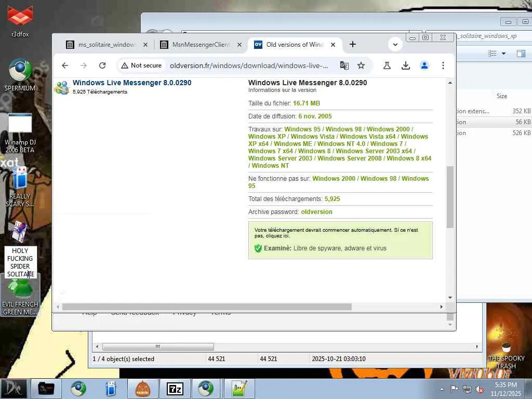Show hidden system tray icons
Viewport: 532px width, 399px height.
(442, 389)
